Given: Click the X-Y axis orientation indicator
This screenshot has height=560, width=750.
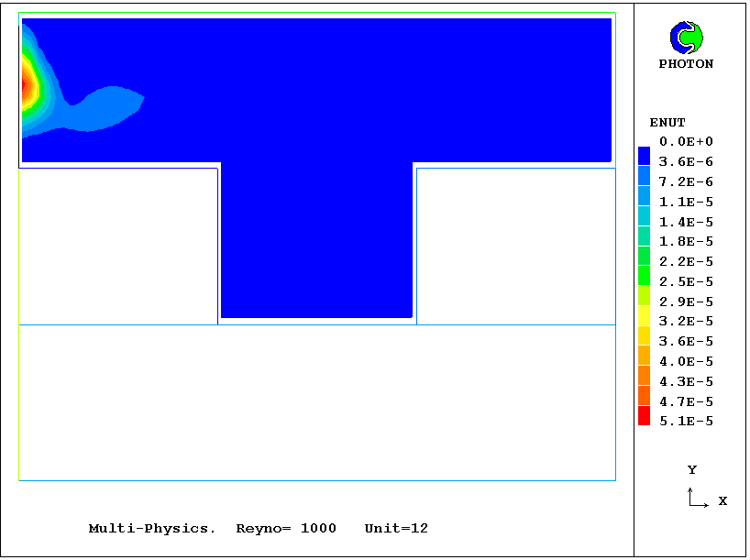Looking at the screenshot, I should (x=697, y=498).
